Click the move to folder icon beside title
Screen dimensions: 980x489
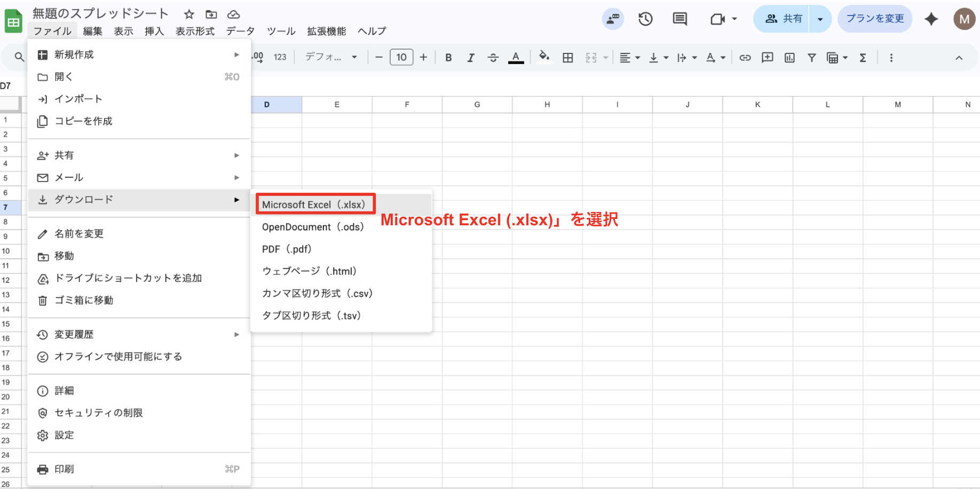coord(211,14)
